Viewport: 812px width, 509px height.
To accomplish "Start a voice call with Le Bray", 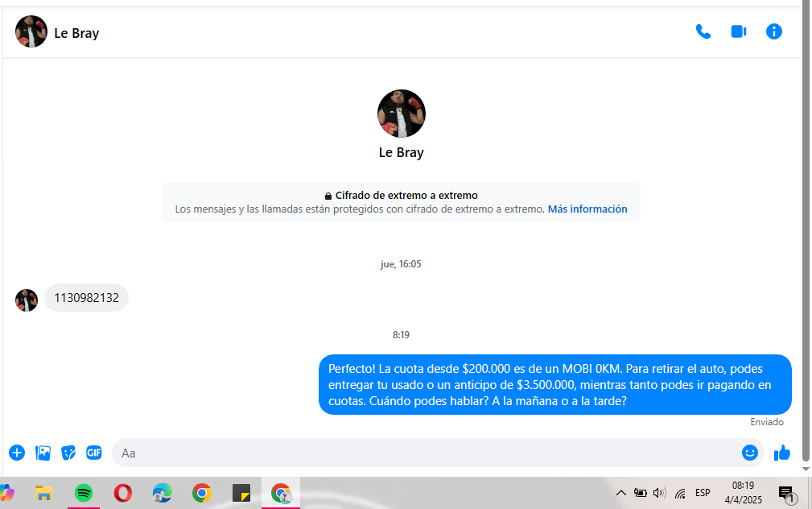I will pyautogui.click(x=703, y=31).
